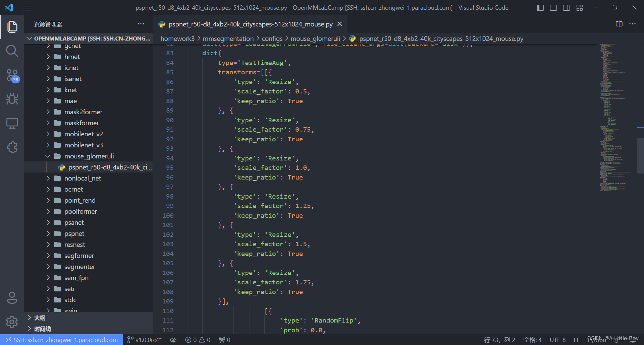Select the psanet folder
This screenshot has width=644, height=345.
89,222
